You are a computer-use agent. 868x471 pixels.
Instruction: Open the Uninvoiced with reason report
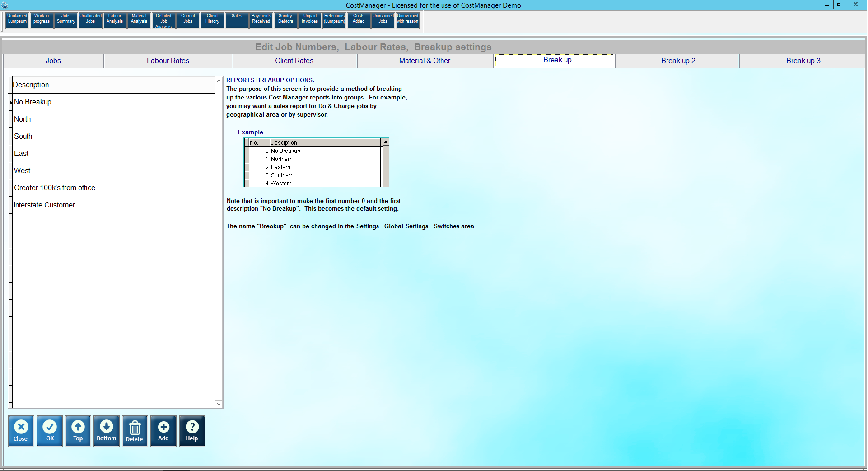coord(407,21)
